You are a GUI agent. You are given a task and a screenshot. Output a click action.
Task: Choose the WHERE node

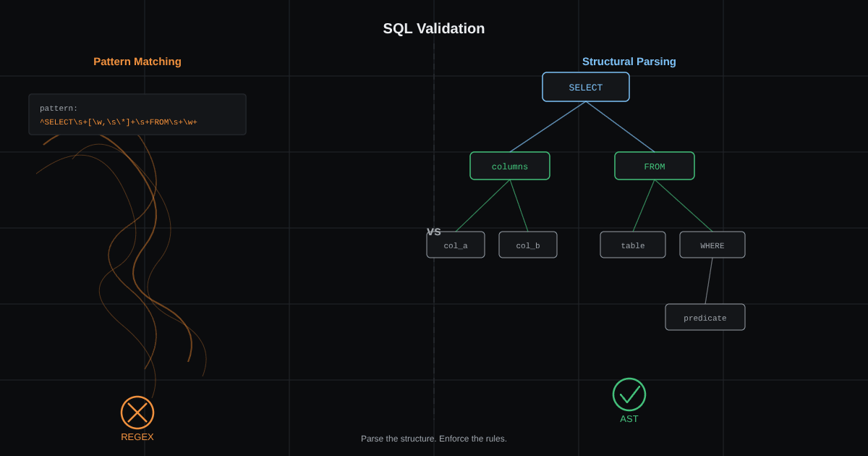point(712,245)
